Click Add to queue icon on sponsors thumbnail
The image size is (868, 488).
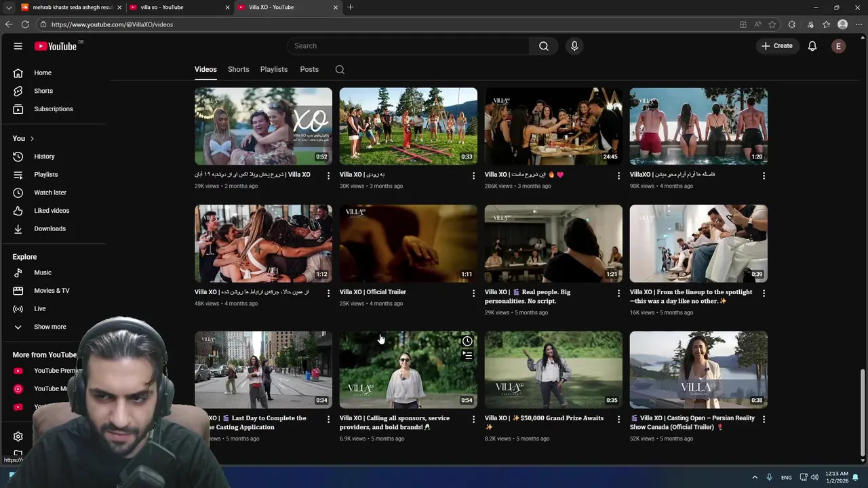467,355
